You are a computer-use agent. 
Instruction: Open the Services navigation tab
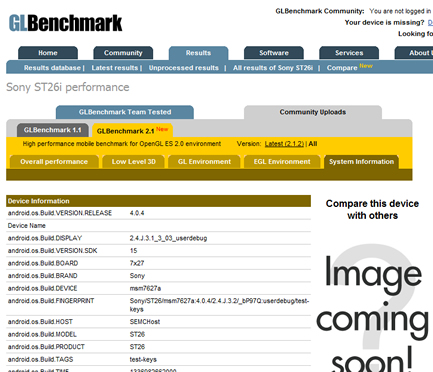tap(349, 53)
